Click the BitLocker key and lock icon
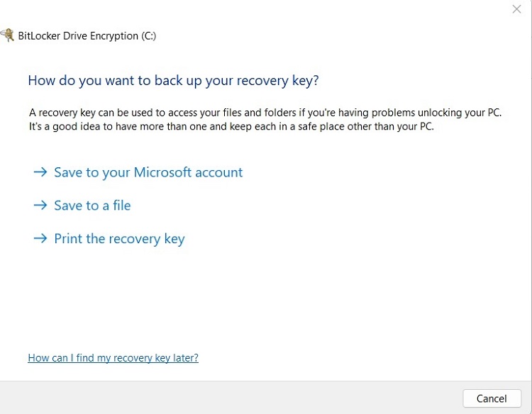The width and height of the screenshot is (532, 414). click(x=6, y=35)
